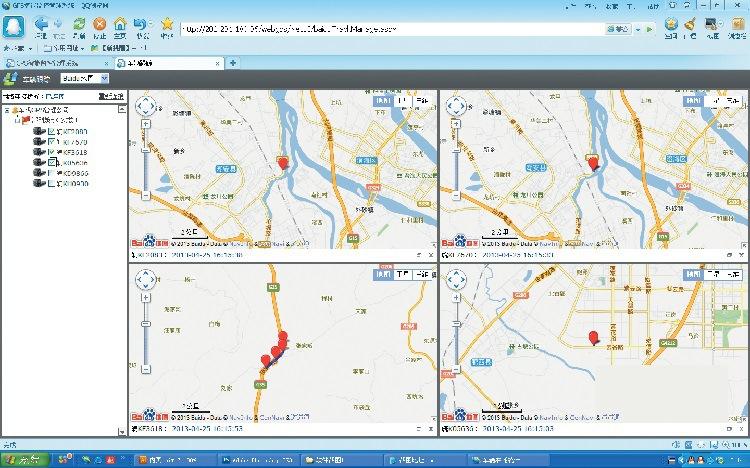Click the red location marker on the bottom-right map

coord(594,338)
